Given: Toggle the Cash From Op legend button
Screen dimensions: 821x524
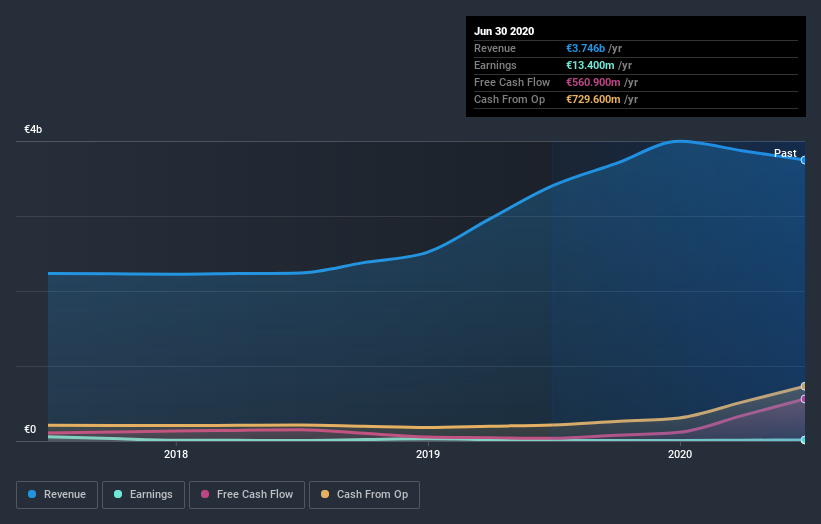Looking at the screenshot, I should [x=364, y=495].
